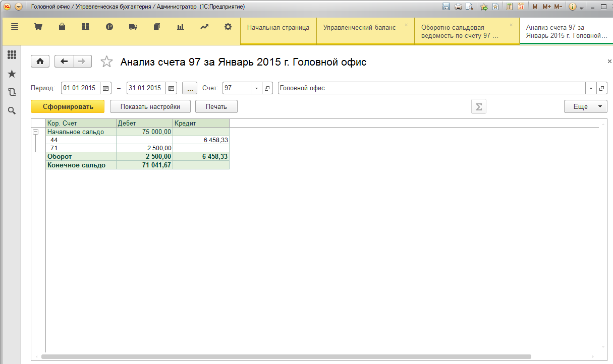Click the M+ memory add button
613x364 pixels.
pos(546,7)
